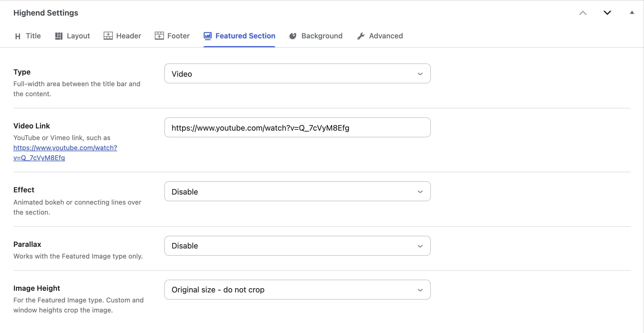Click the Image Height field label
This screenshot has height=333, width=644.
[37, 288]
